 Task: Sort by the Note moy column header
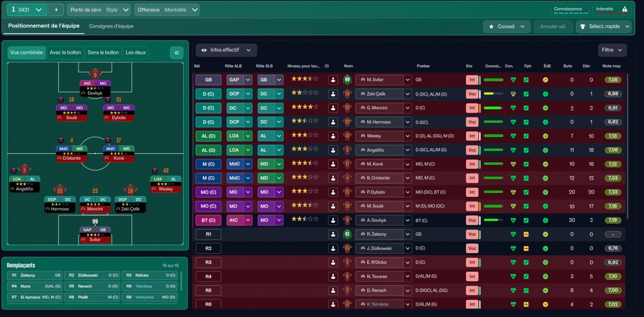(x=611, y=66)
